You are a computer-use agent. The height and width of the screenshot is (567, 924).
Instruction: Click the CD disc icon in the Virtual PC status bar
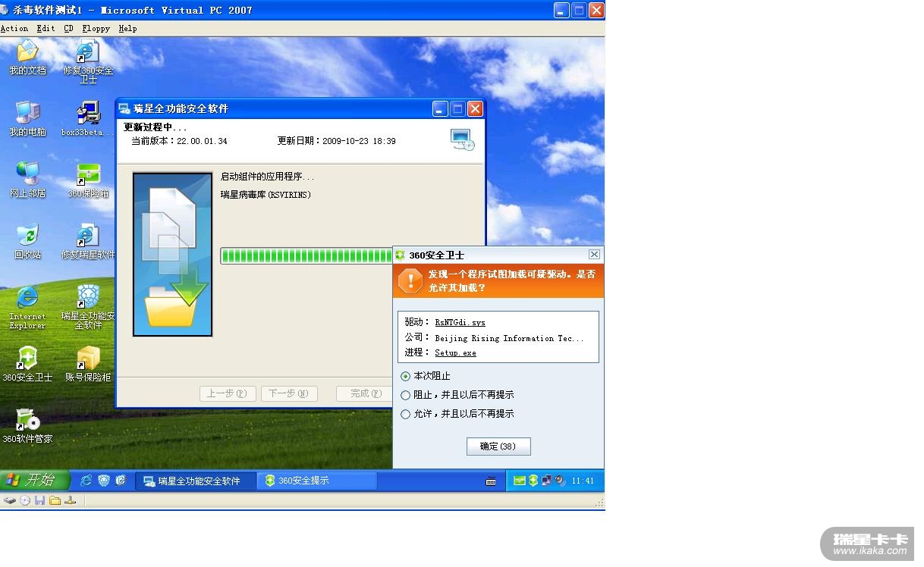click(x=25, y=500)
